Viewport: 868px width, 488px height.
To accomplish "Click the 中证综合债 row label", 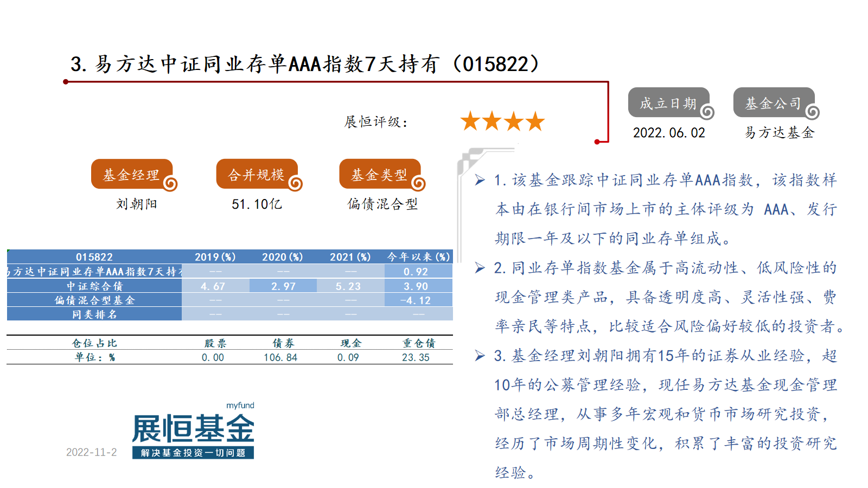I will [x=94, y=286].
